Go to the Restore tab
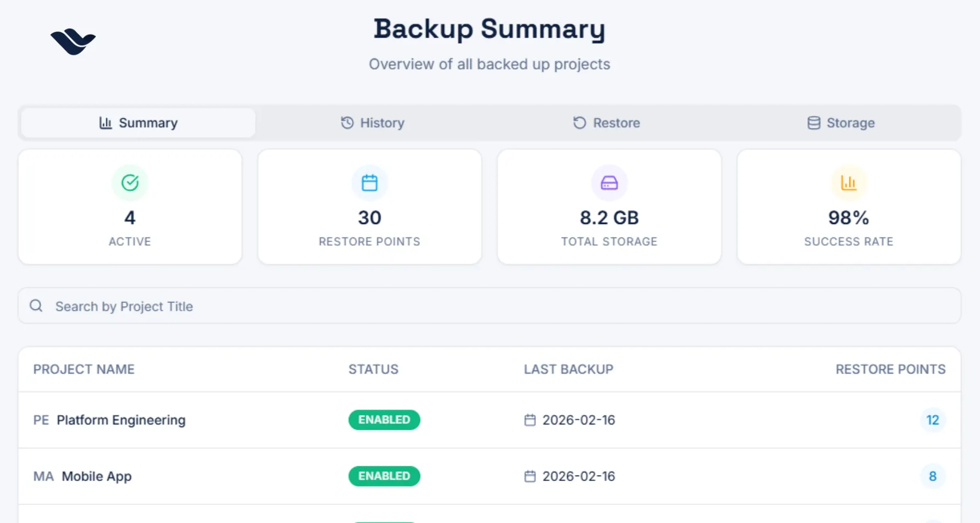980x523 pixels. (607, 123)
